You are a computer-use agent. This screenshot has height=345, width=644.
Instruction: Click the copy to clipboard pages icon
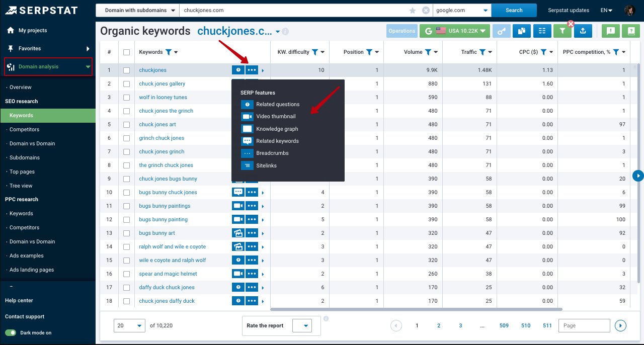[522, 31]
